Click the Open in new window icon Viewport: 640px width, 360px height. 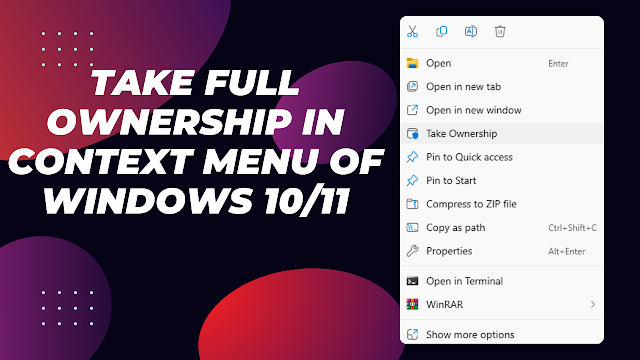tap(412, 110)
